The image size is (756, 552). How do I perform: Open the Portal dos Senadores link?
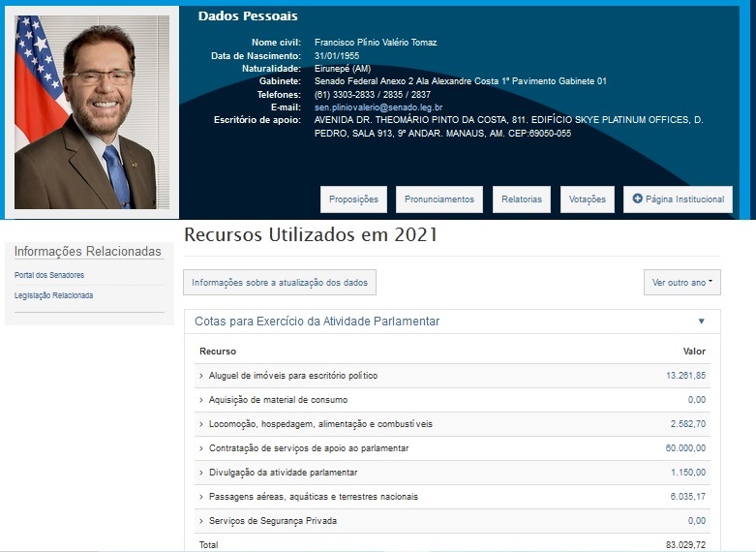tap(49, 275)
